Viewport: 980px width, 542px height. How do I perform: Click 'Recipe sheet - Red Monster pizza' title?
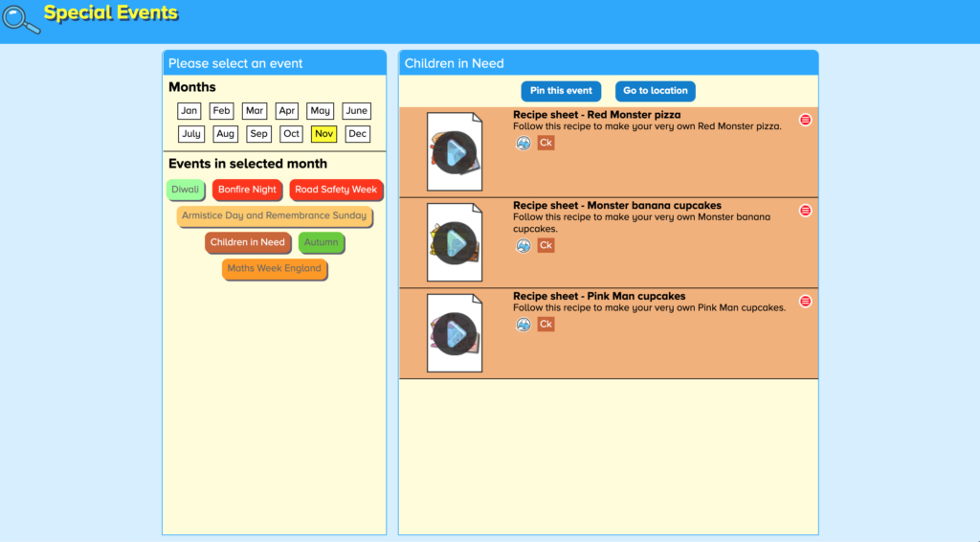click(x=597, y=114)
